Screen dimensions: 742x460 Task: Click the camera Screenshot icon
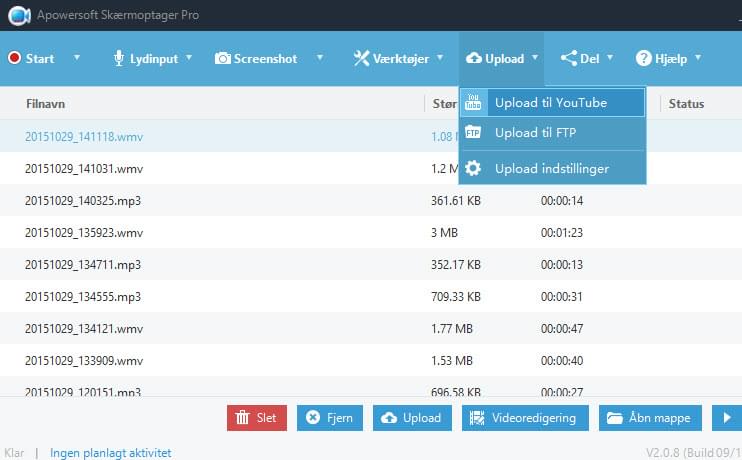tap(222, 58)
